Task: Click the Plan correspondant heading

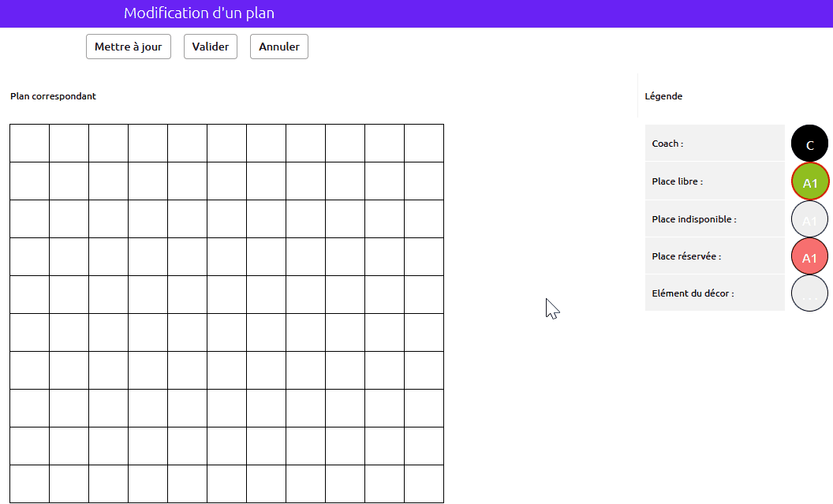Action: tap(53, 96)
